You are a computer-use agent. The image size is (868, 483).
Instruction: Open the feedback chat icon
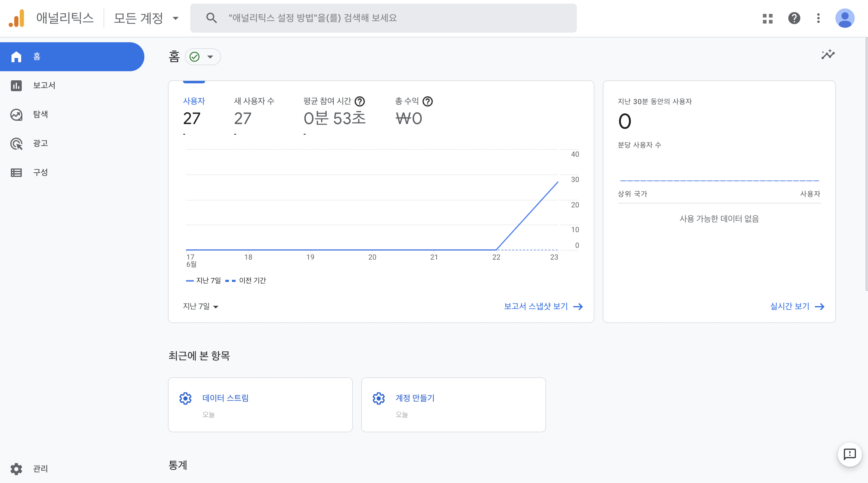(849, 454)
